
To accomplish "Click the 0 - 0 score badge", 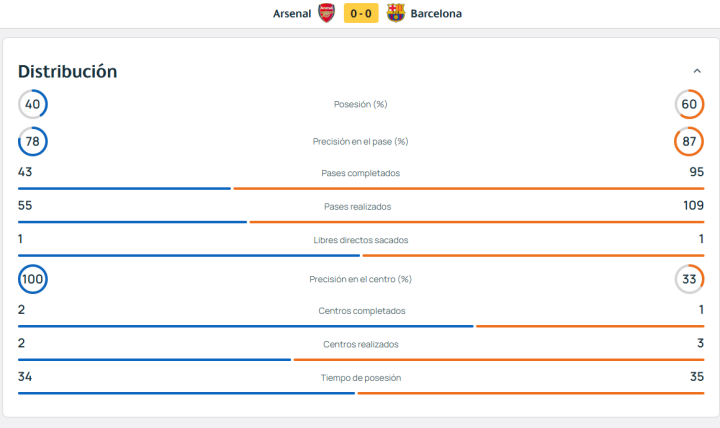I will click(361, 13).
